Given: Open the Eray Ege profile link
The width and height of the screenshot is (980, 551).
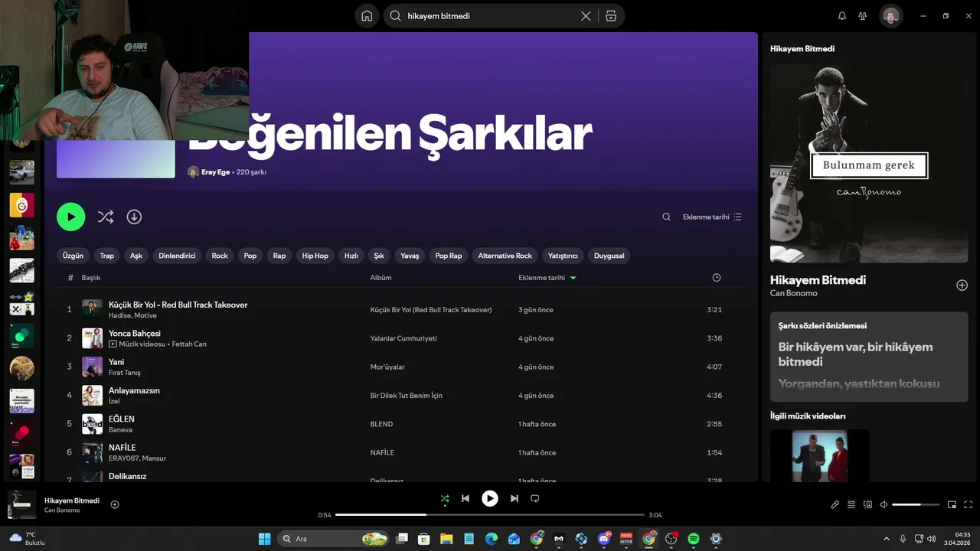Looking at the screenshot, I should [x=215, y=172].
